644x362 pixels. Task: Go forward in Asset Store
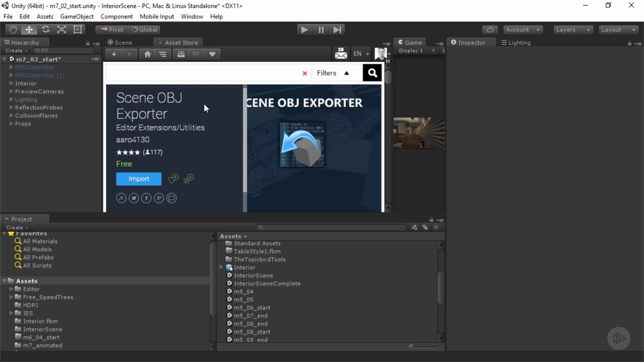(129, 54)
